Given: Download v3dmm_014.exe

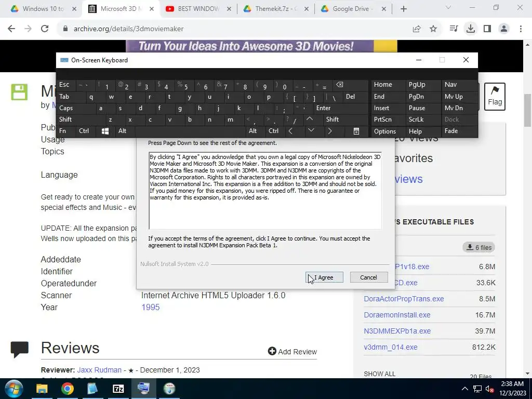Looking at the screenshot, I should click(x=391, y=347).
